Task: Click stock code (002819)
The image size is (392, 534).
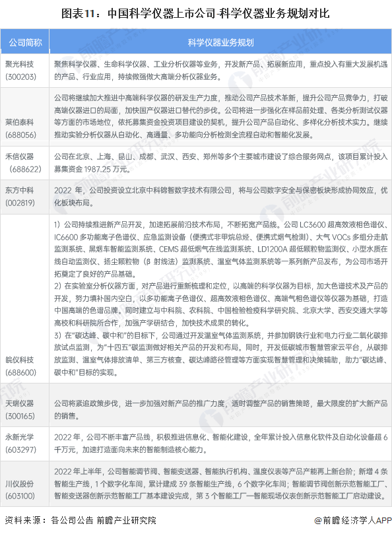Action: pyautogui.click(x=20, y=203)
